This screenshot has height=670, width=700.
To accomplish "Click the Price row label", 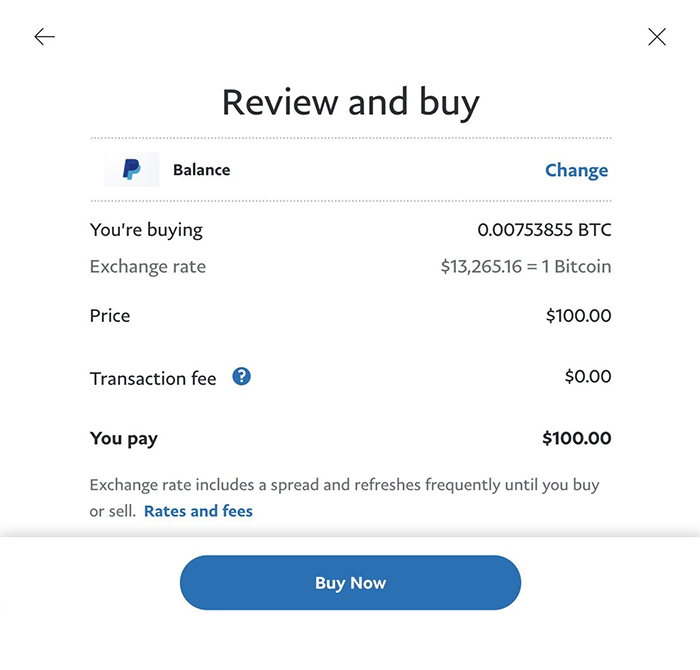I will (110, 316).
